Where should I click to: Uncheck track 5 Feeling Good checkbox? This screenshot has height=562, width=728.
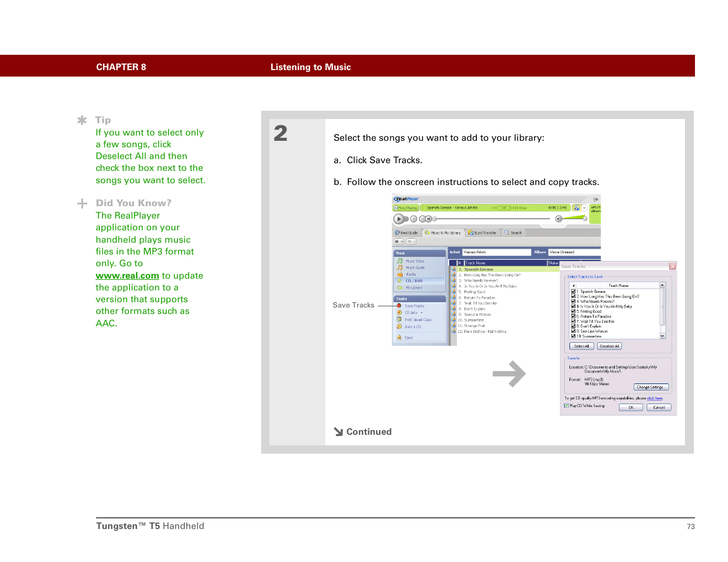[573, 311]
